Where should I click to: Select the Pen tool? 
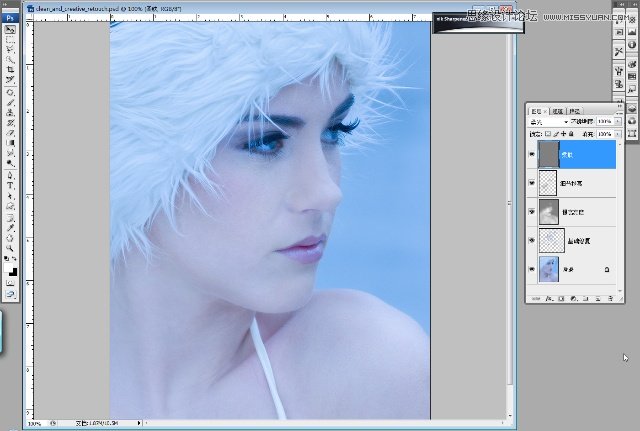10,176
